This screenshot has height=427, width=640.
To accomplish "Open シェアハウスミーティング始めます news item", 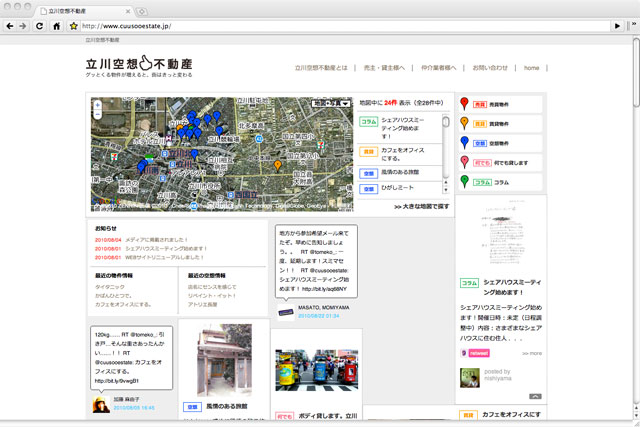I will (x=166, y=249).
